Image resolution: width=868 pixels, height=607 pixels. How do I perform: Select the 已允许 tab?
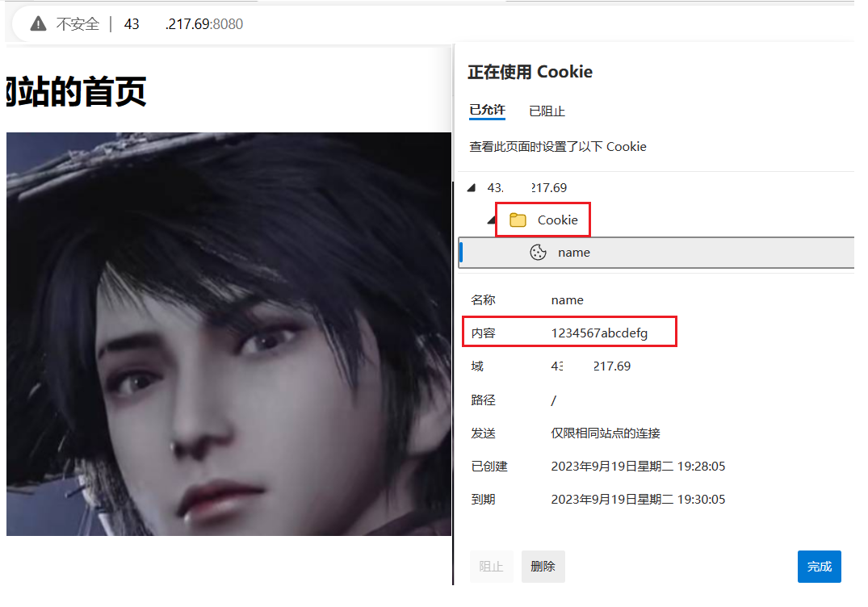(487, 110)
